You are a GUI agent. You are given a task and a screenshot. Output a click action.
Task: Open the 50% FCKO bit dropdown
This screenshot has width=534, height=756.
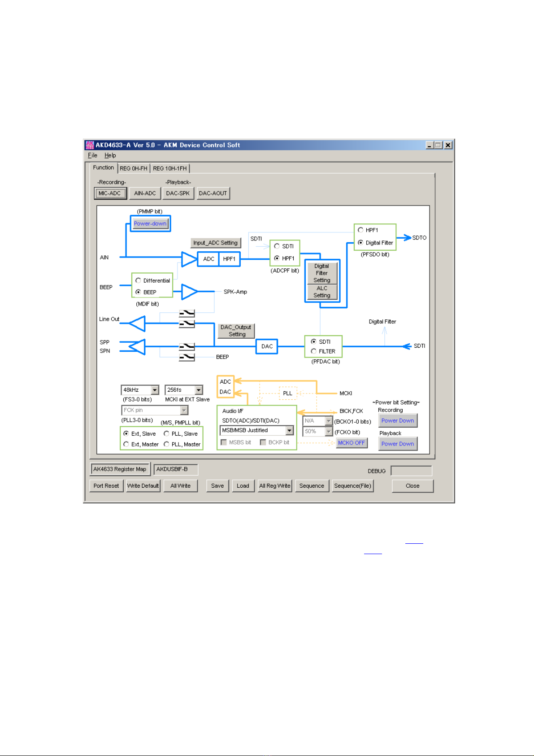pos(329,432)
